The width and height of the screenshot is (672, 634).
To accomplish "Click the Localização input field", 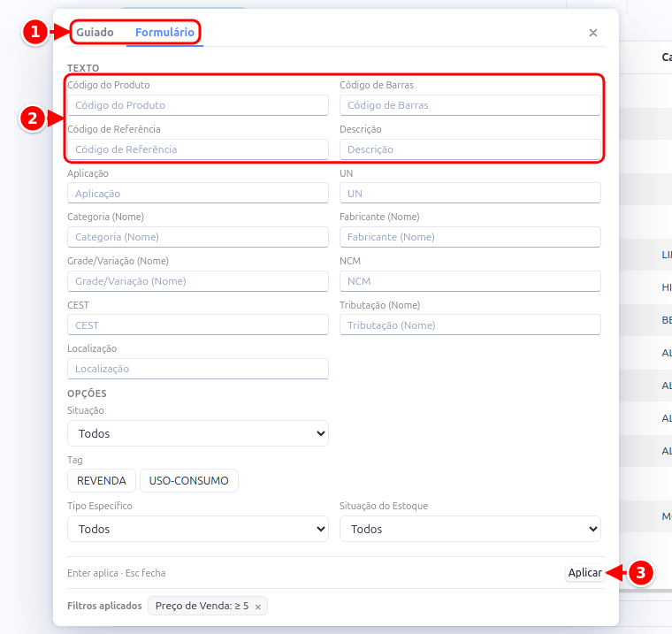I will tap(198, 369).
